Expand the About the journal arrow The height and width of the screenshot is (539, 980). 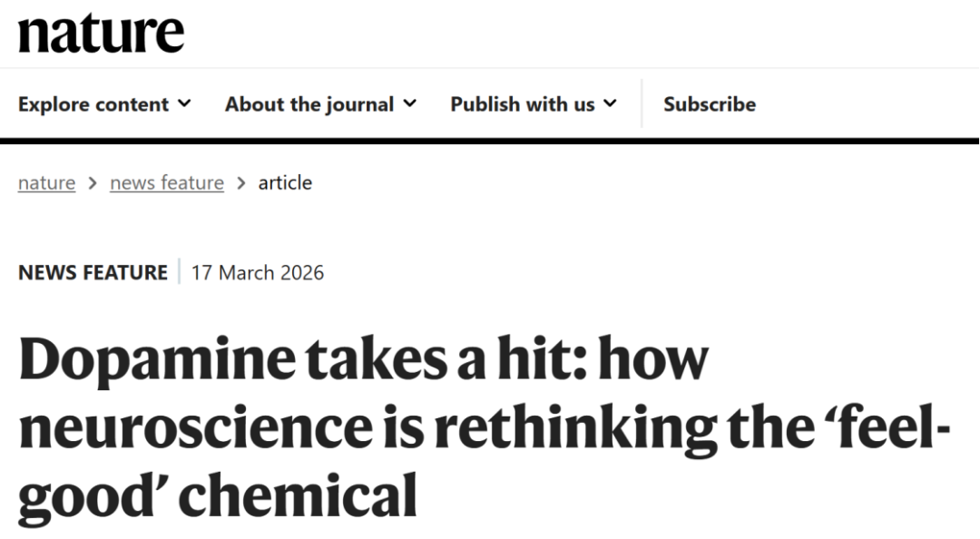409,103
